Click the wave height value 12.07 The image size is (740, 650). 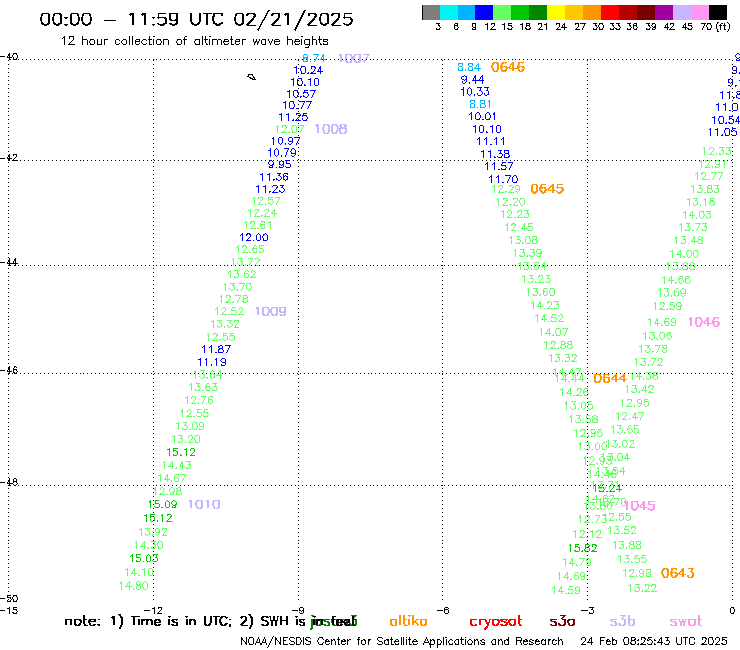point(289,129)
